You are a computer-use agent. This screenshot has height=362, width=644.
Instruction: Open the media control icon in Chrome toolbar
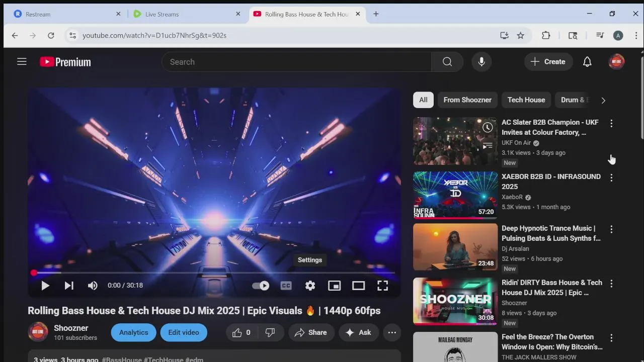point(600,35)
